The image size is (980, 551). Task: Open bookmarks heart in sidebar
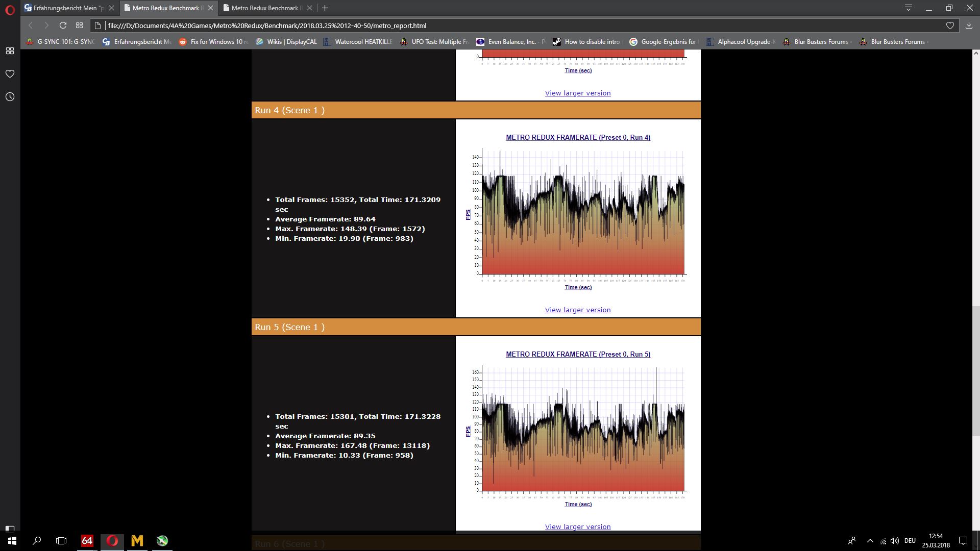click(x=10, y=74)
